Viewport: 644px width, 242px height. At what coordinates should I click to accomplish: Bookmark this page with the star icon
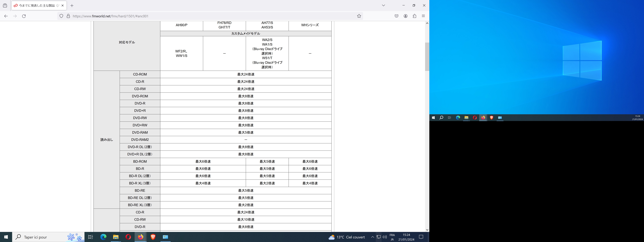pyautogui.click(x=359, y=16)
